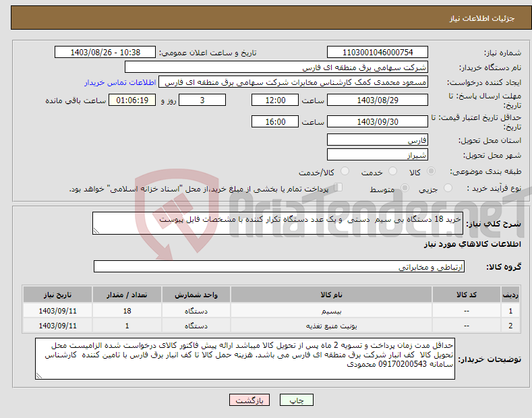Click the need date in the یونیت منبع تغذیه row

[x=58, y=326]
